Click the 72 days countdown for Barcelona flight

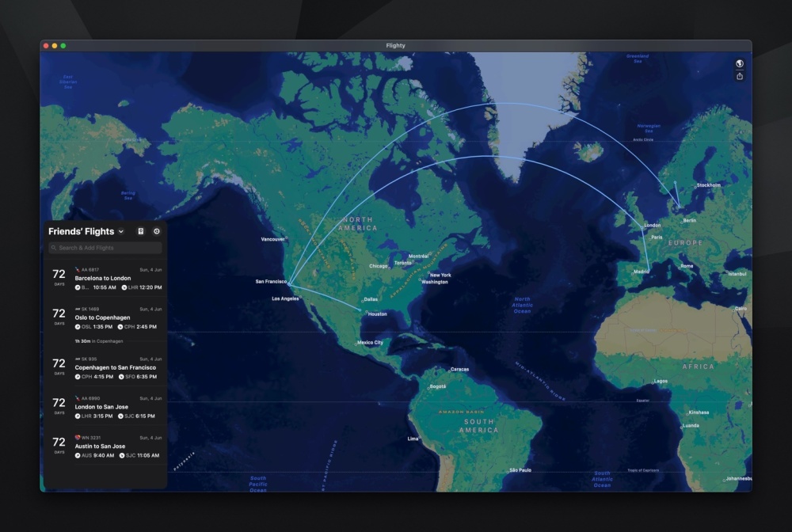59,276
